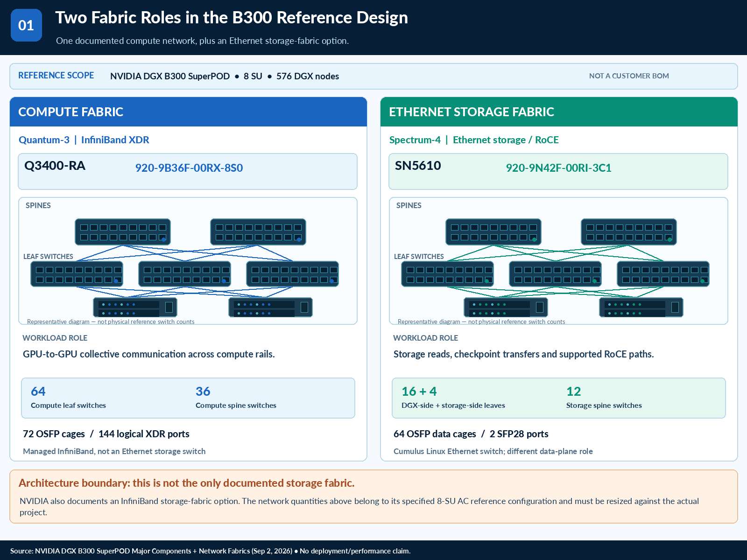Click the Architecture boundary heading
This screenshot has height=560, width=747.
187,483
